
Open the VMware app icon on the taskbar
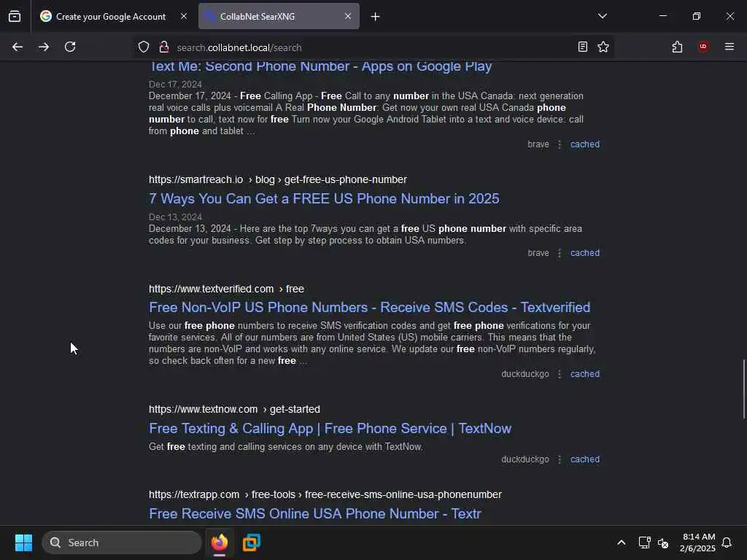pos(252,542)
